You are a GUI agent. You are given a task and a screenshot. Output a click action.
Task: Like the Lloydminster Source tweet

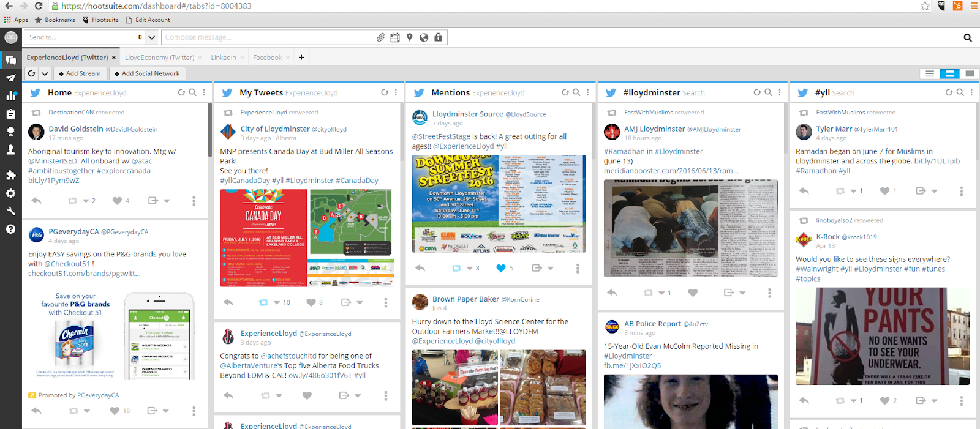pos(500,268)
